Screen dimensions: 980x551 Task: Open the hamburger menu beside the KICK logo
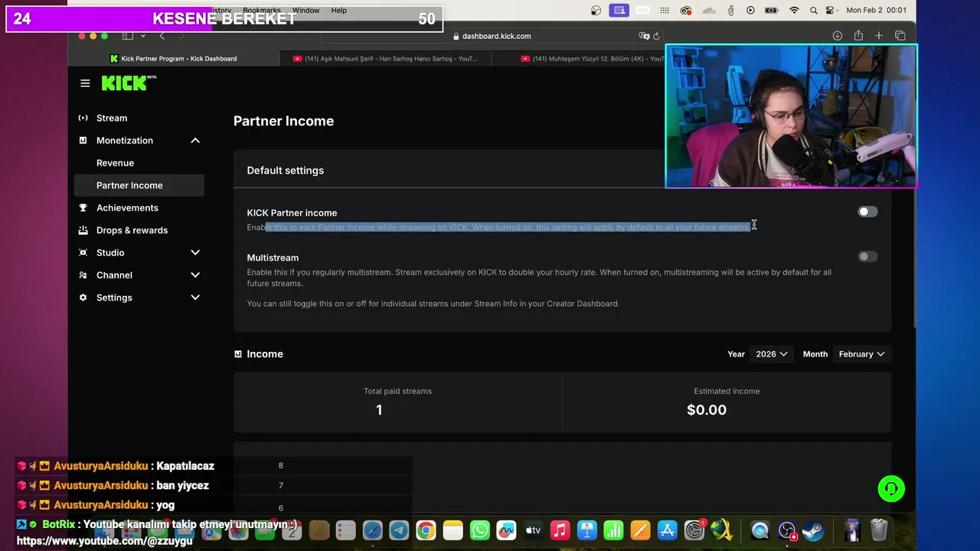coord(85,83)
